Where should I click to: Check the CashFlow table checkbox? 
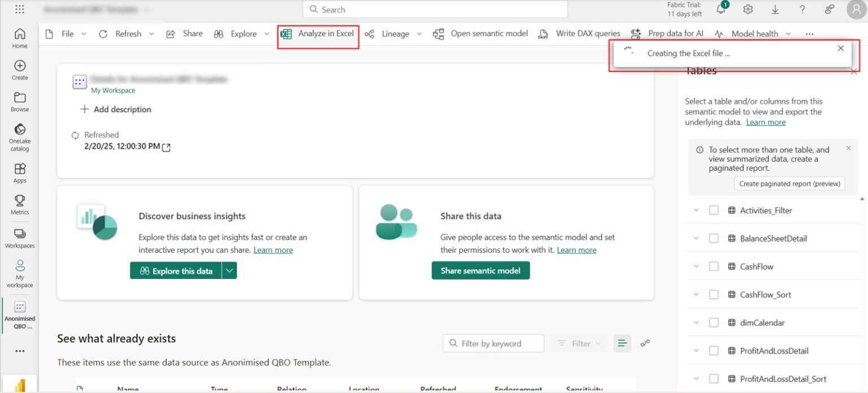coord(714,267)
